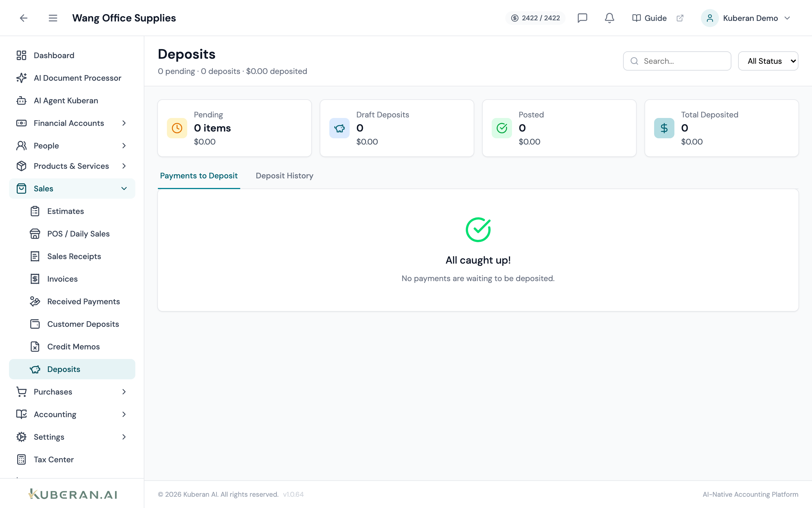Click the Sales shopping bag icon

pos(21,189)
